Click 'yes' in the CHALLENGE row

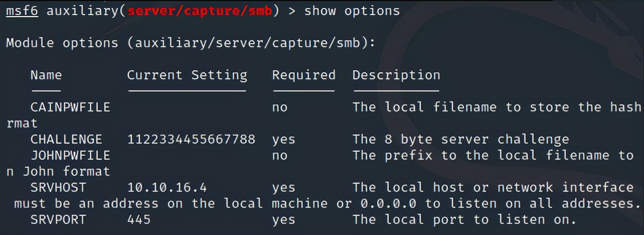pyautogui.click(x=283, y=139)
